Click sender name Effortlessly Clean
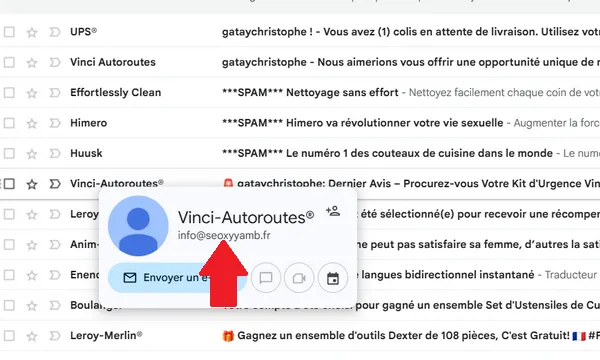Screen dimensions: 600x360 (x=116, y=93)
